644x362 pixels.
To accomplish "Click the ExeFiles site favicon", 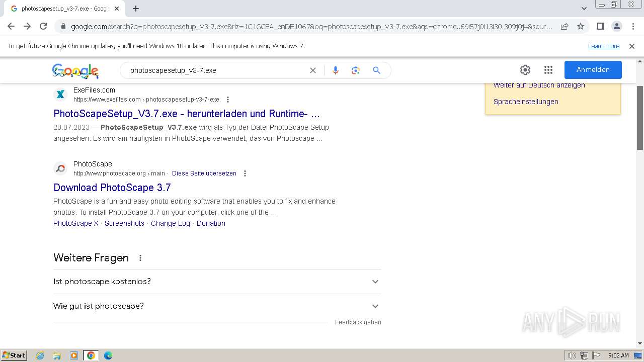I will (60, 94).
